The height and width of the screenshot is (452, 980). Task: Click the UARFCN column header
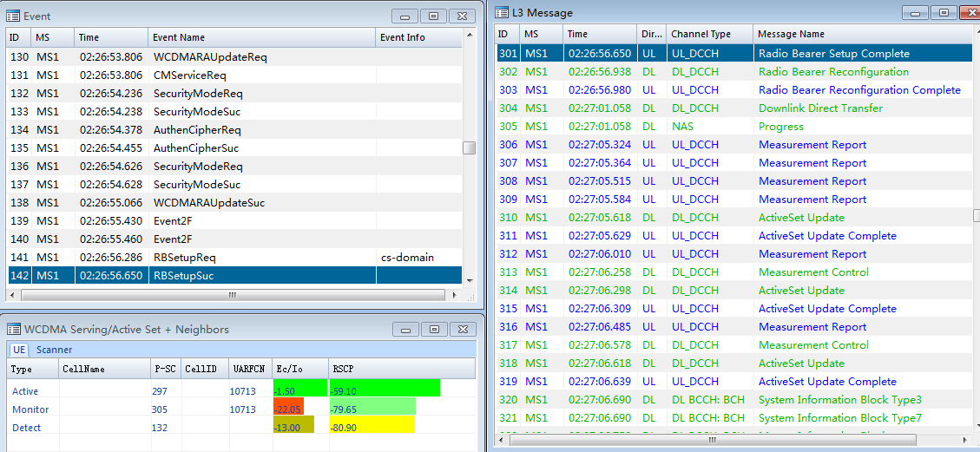(250, 369)
